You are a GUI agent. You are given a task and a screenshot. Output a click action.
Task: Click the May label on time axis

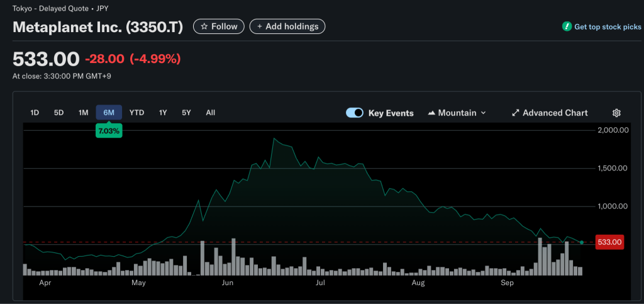tap(139, 283)
